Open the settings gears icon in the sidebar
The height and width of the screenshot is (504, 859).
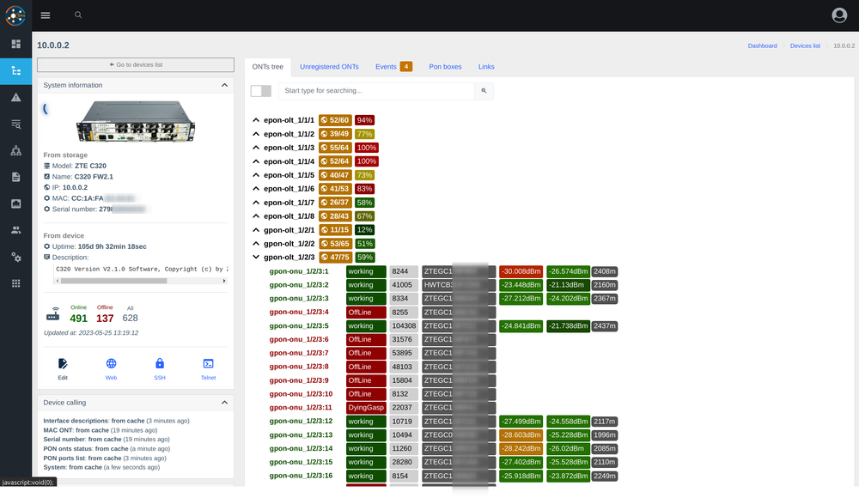15,257
